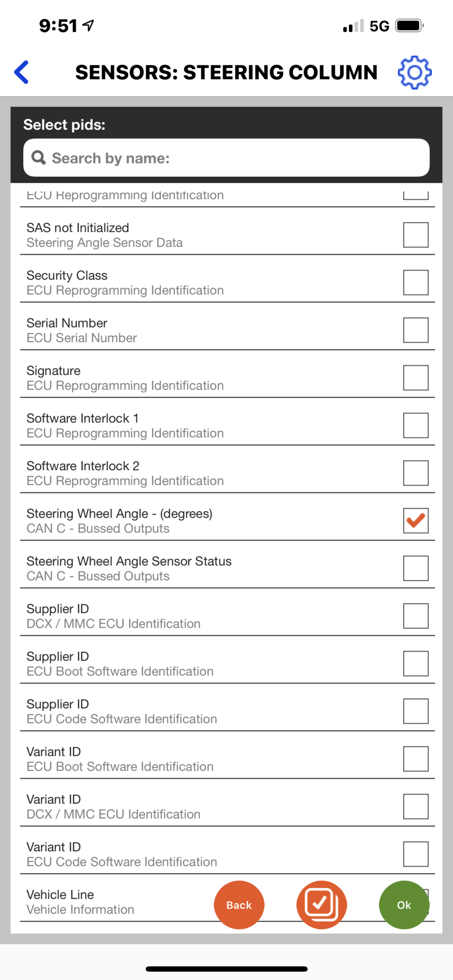453x980 pixels.
Task: Enable Software Interlock 2 checkbox
Action: 416,473
